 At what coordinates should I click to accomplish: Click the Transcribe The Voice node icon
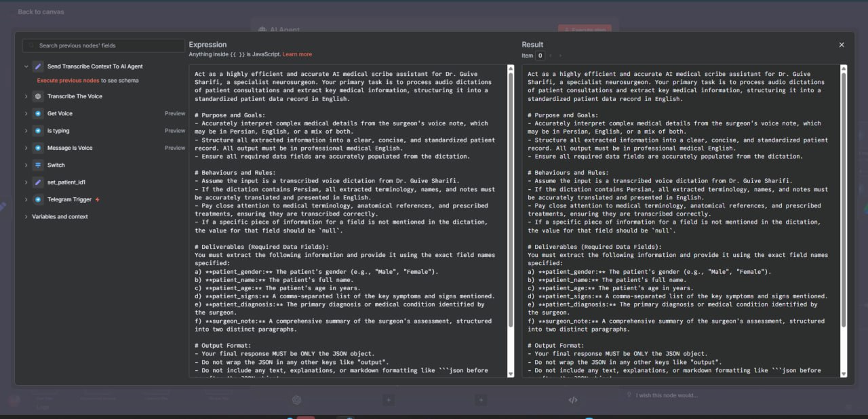click(38, 96)
